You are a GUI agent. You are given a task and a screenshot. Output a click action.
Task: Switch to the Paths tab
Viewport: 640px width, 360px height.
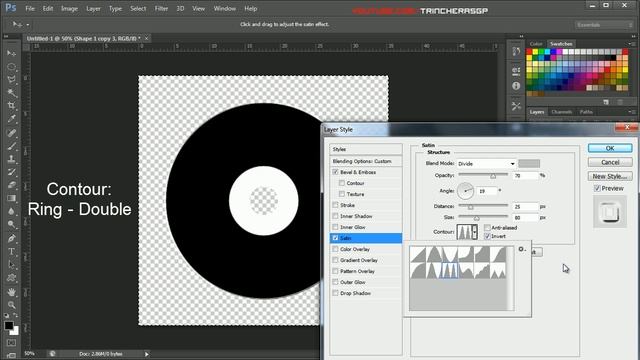tap(586, 112)
